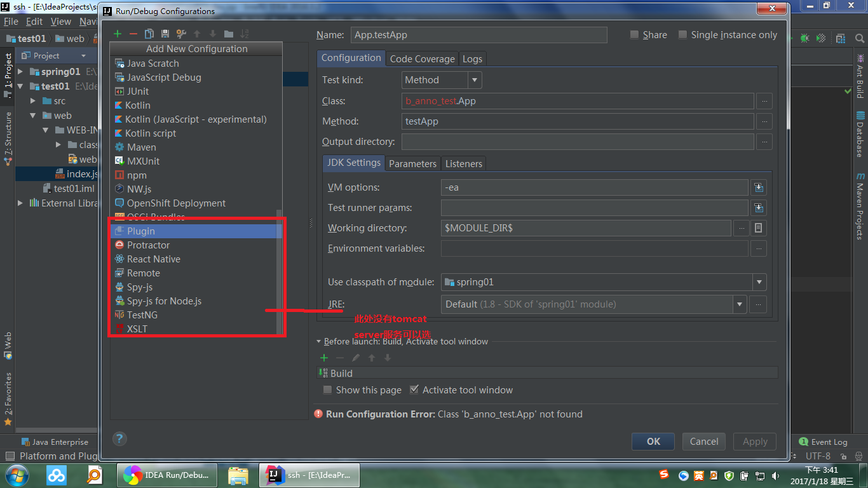
Task: Remove configuration with the red minus icon
Action: point(133,34)
